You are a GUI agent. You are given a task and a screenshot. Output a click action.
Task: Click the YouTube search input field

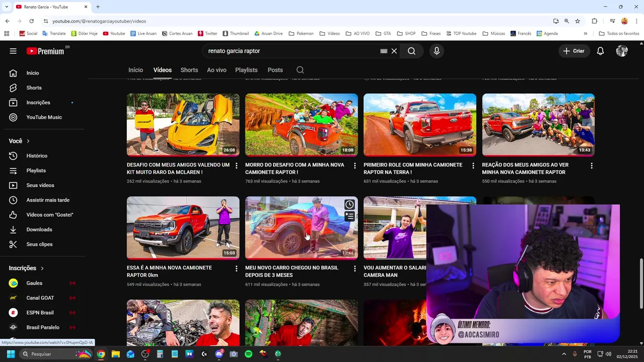pos(292,51)
